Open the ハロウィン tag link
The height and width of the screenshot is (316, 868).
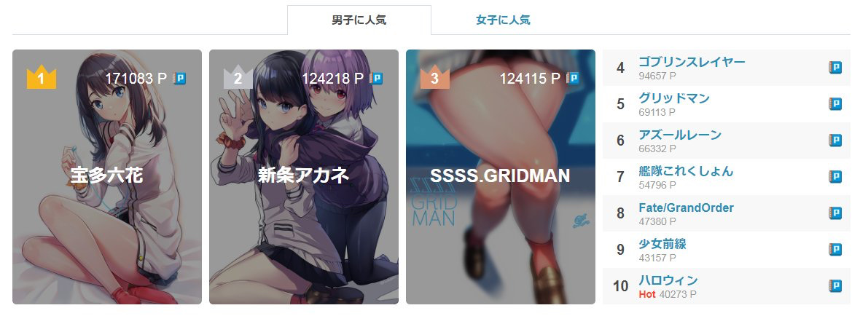tap(668, 280)
